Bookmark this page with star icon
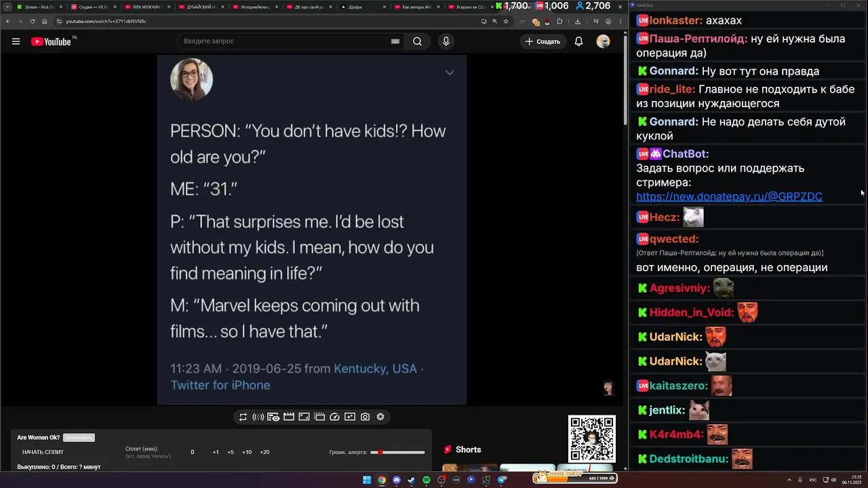The image size is (868, 488). tap(506, 21)
